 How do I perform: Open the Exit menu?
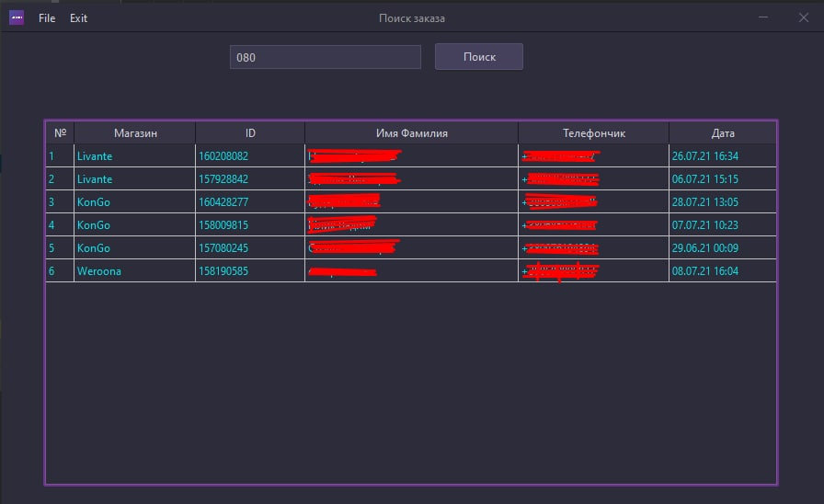(78, 17)
